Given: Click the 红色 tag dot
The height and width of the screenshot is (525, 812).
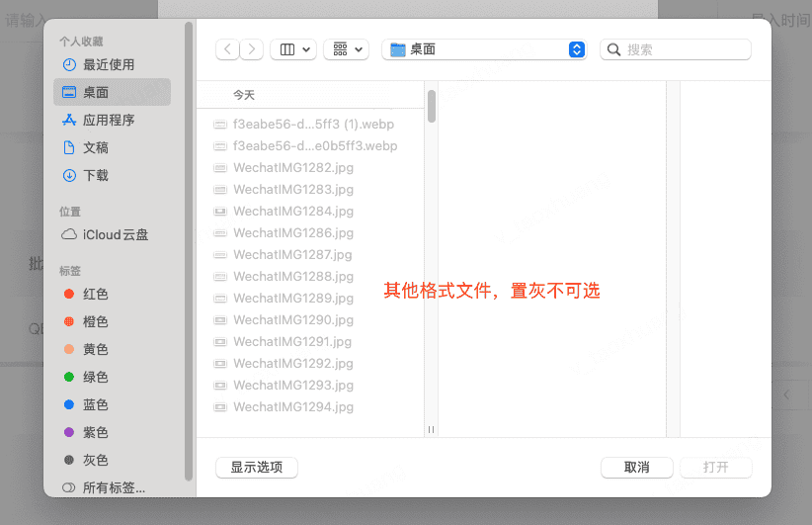Looking at the screenshot, I should click(69, 294).
